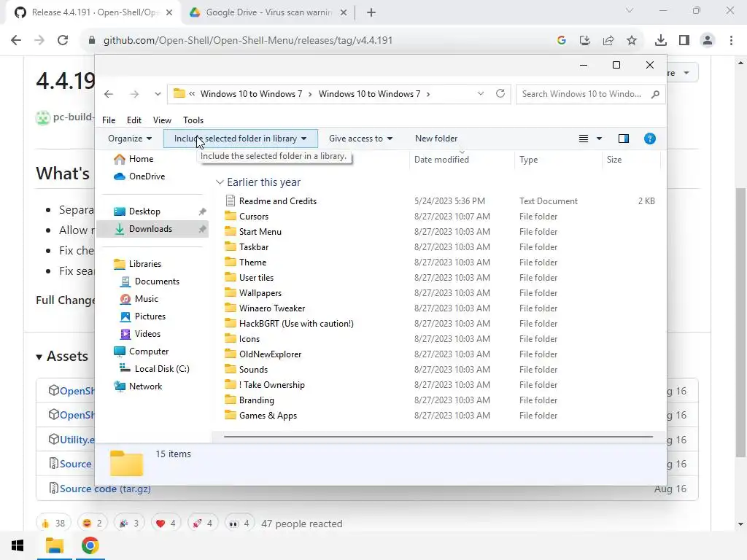
Task: Click the New folder button
Action: coord(436,139)
